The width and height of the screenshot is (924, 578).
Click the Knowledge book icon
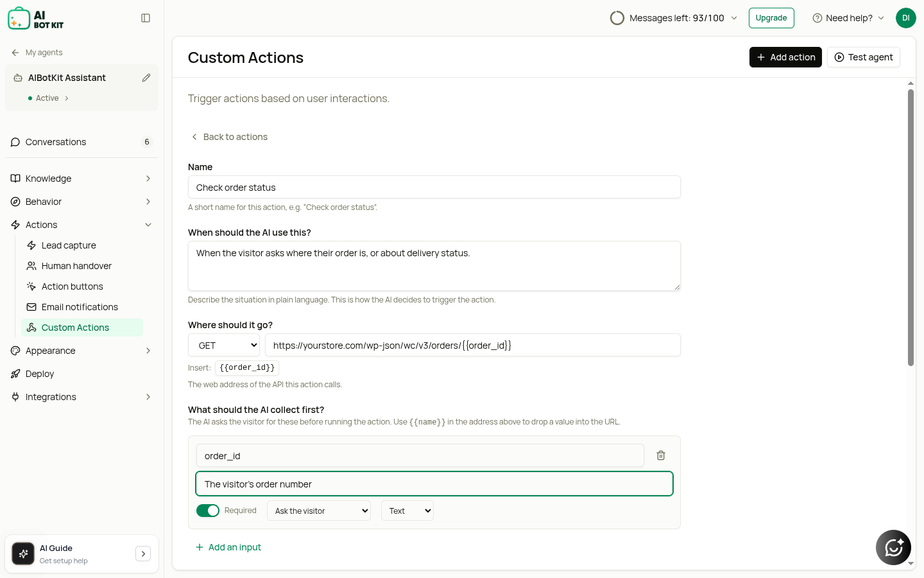point(15,179)
